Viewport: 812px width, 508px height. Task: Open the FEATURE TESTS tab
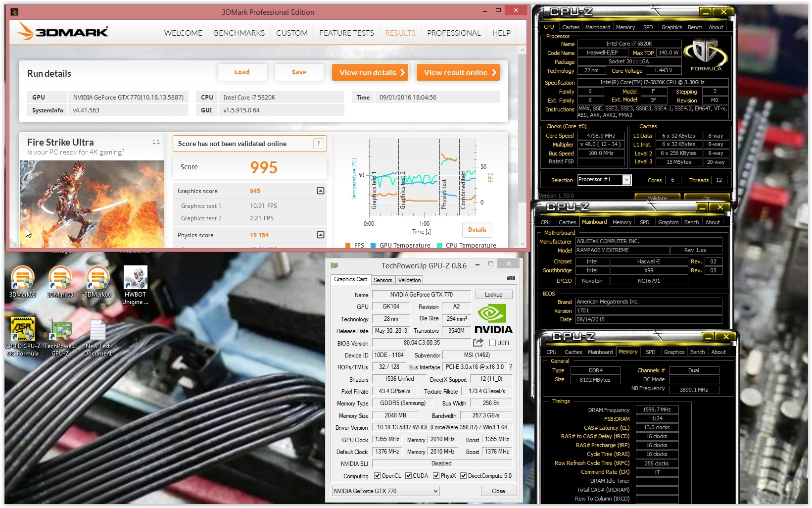click(346, 33)
